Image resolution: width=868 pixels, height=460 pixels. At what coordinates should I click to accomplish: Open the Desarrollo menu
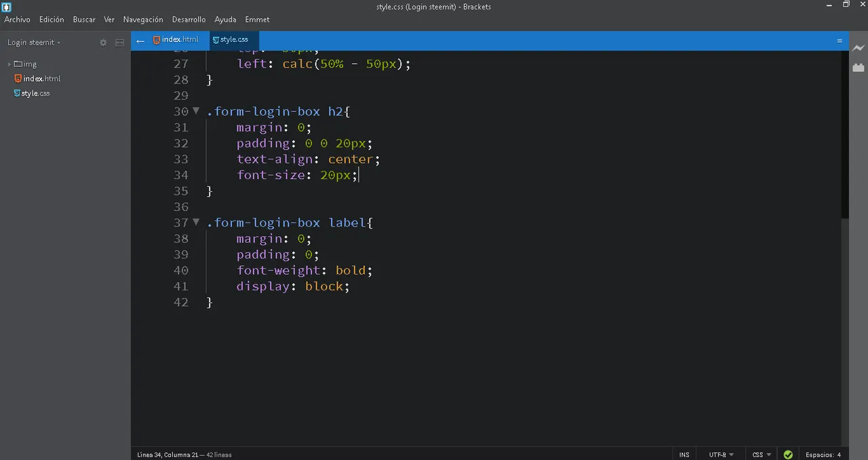189,20
